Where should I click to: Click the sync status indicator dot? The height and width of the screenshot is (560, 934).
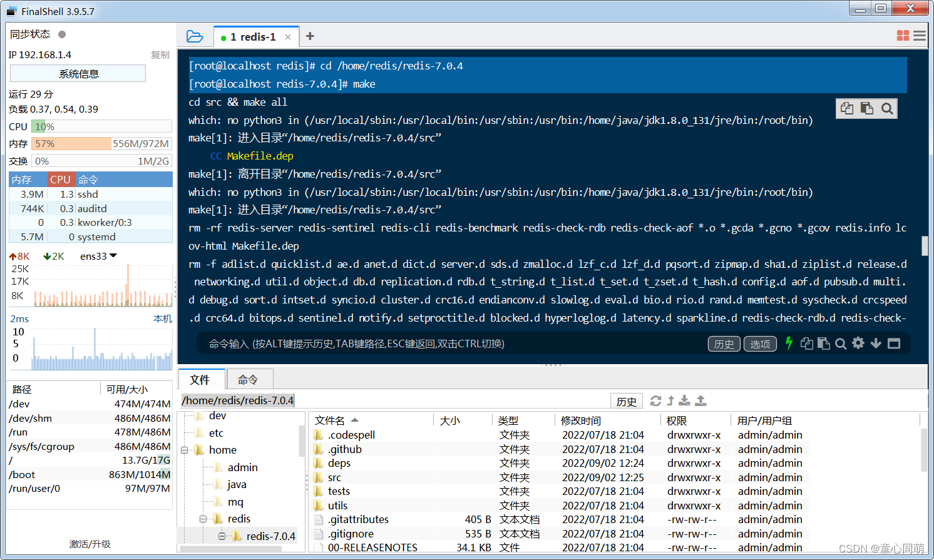click(x=62, y=34)
